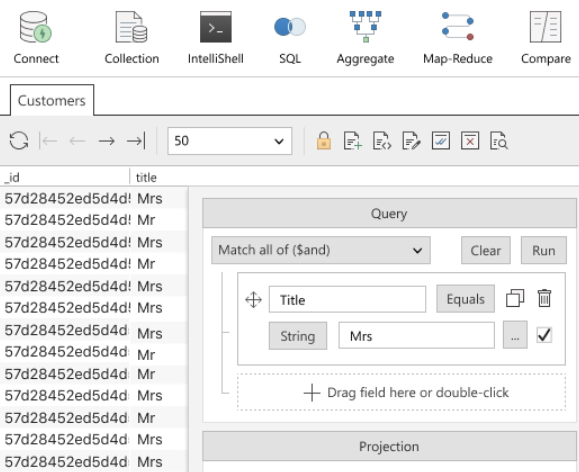Open the page size 50 dropdown
This screenshot has height=472, width=579.
[230, 141]
